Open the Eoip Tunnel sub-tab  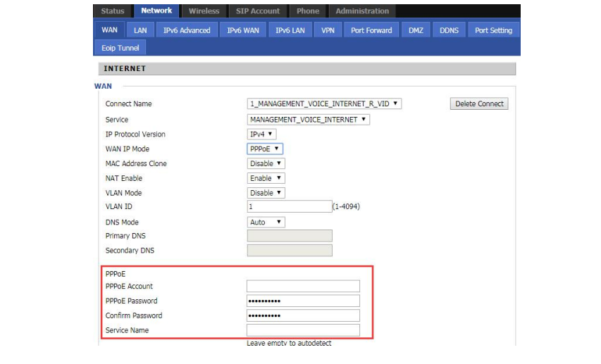point(120,48)
